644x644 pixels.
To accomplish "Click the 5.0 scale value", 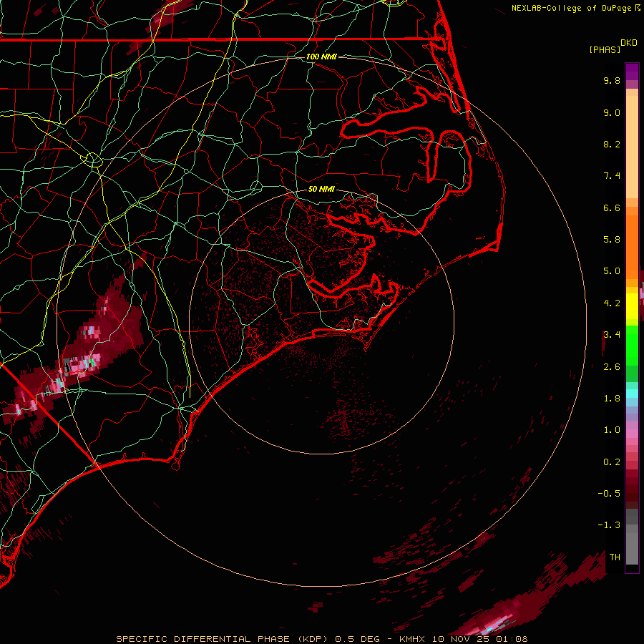I will (x=612, y=271).
